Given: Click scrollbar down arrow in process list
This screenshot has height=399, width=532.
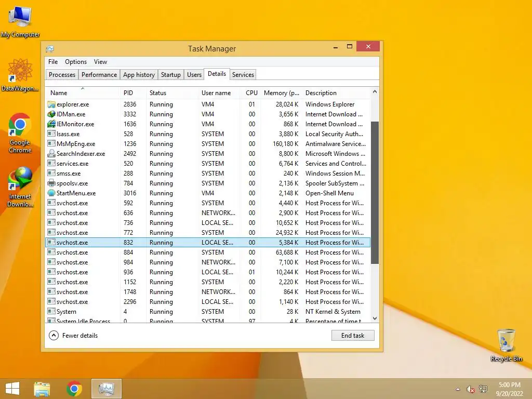Looking at the screenshot, I should [375, 318].
